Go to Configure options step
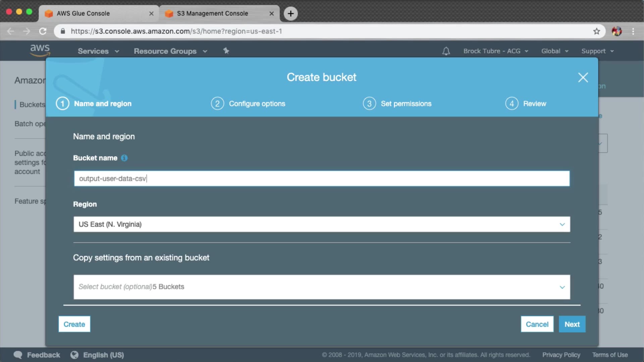The width and height of the screenshot is (644, 362). pyautogui.click(x=257, y=104)
